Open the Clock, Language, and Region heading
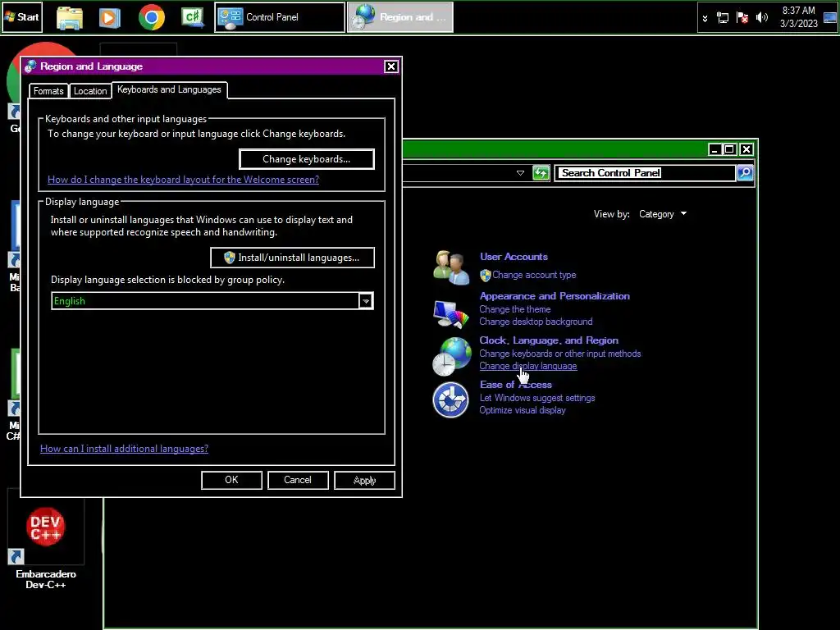Screen dimensions: 840x630 click(x=549, y=340)
